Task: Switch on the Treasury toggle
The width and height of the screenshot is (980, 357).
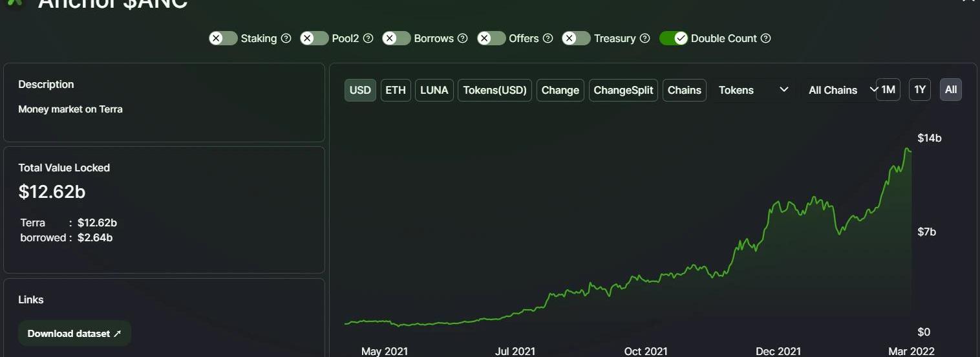Action: pyautogui.click(x=576, y=38)
